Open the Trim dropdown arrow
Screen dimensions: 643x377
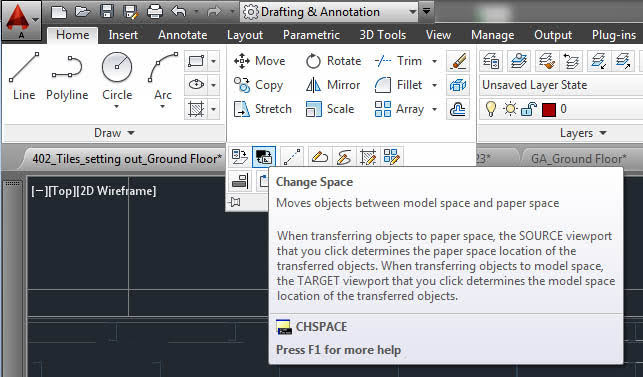[434, 62]
